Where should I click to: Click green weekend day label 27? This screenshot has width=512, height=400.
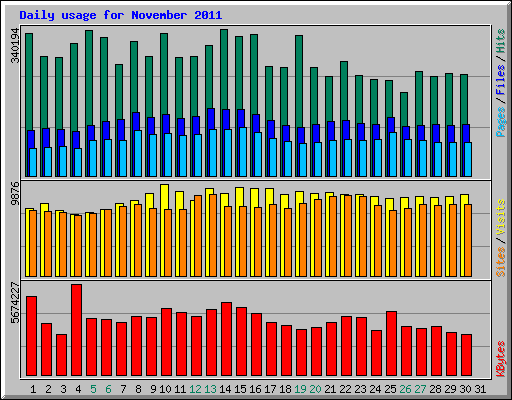420,389
